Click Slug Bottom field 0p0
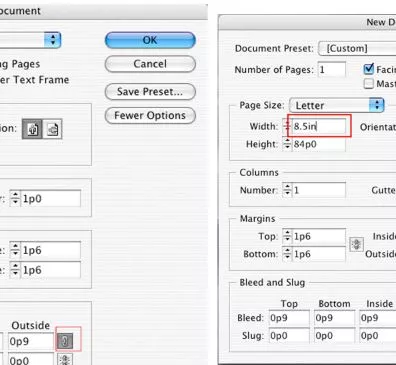Image resolution: width=396 pixels, height=365 pixels. [x=334, y=336]
